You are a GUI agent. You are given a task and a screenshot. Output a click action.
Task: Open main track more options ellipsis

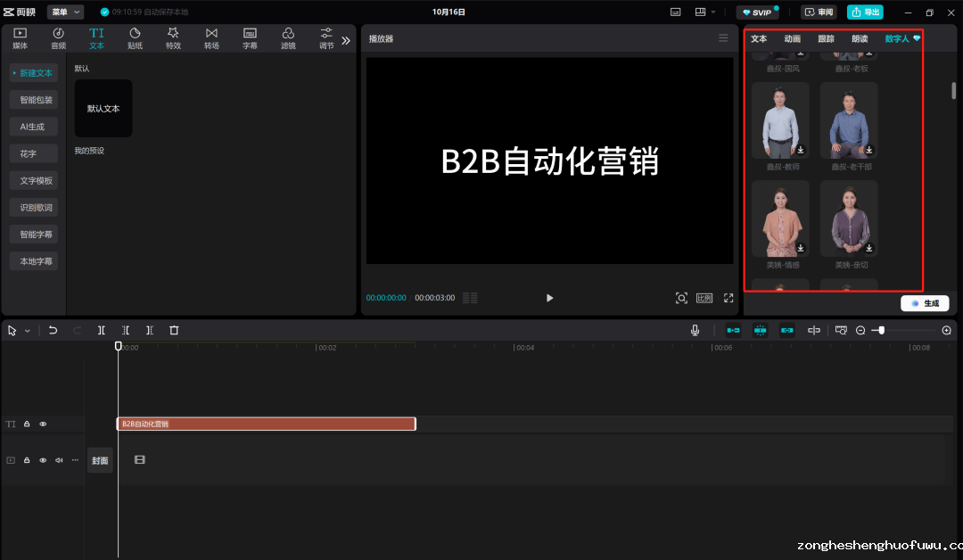click(x=75, y=460)
